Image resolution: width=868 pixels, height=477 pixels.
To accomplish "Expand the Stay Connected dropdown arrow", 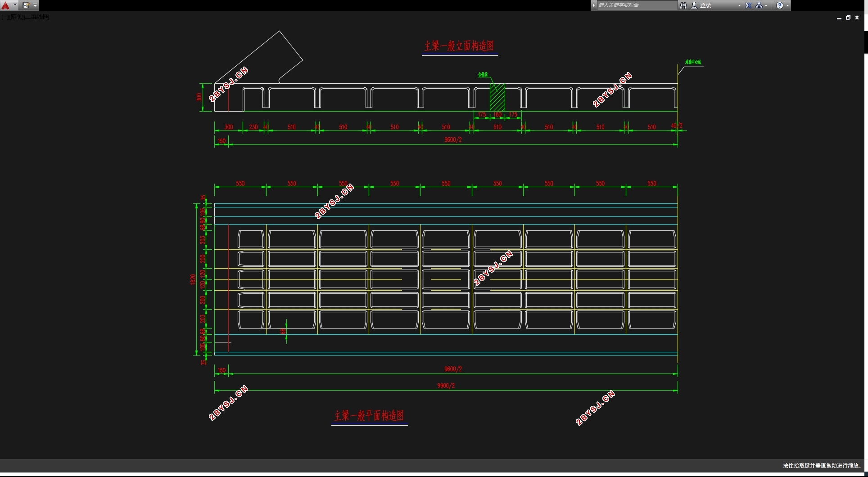I will pyautogui.click(x=766, y=5).
